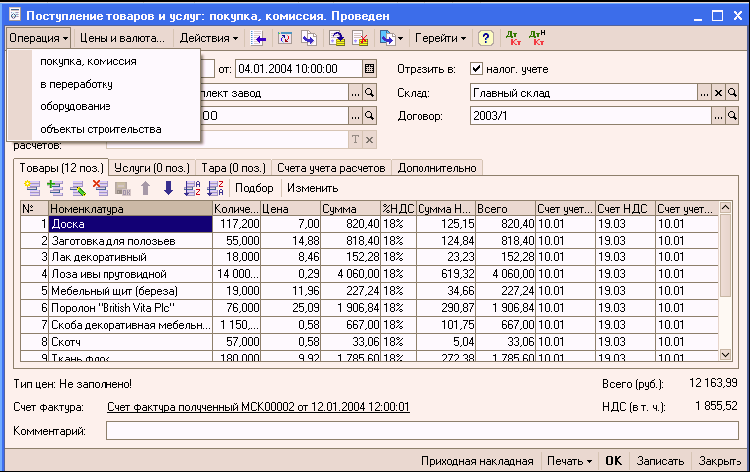Image resolution: width=750 pixels, height=472 pixels.
Task: Select 'в переработку' from operation menu
Action: click(x=76, y=84)
